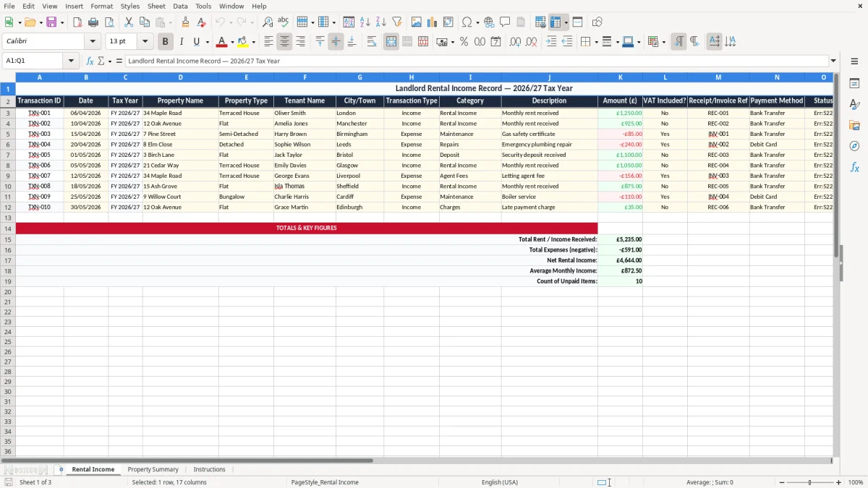This screenshot has height=488, width=868.
Task: Click Merge and Center Cells icon
Action: coord(391,42)
